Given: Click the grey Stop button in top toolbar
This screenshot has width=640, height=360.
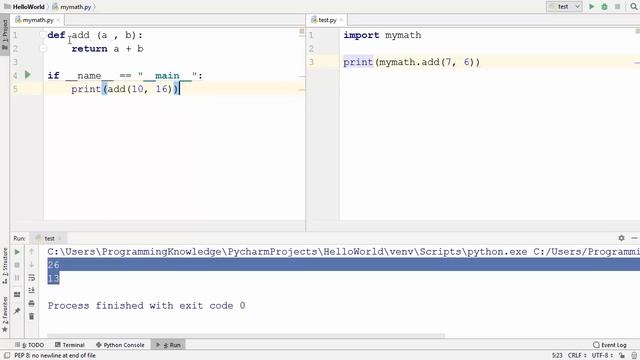Looking at the screenshot, I should 618,7.
